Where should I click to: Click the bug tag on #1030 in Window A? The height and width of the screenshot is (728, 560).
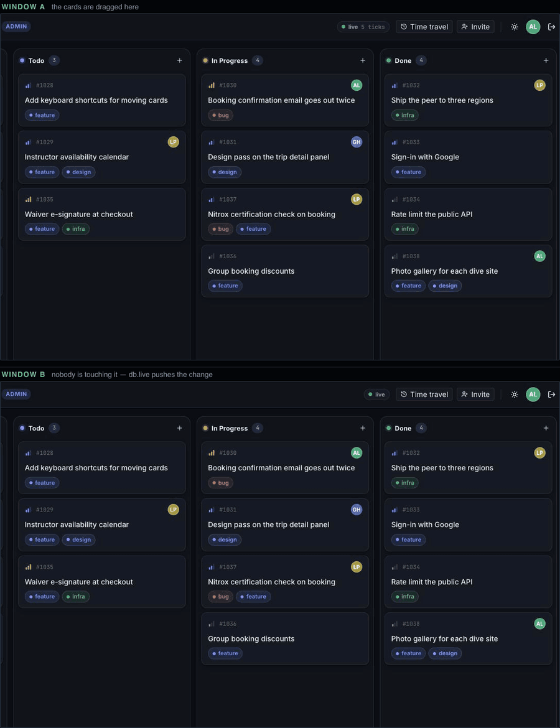[220, 115]
